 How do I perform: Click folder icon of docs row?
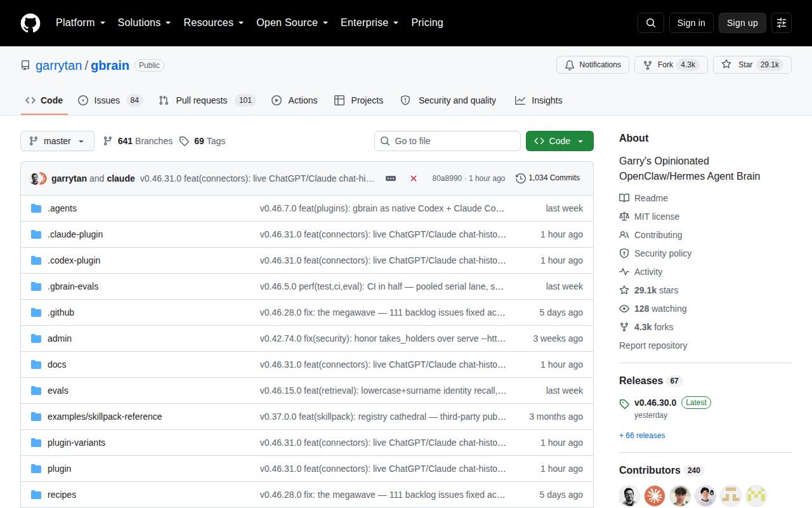tap(36, 364)
